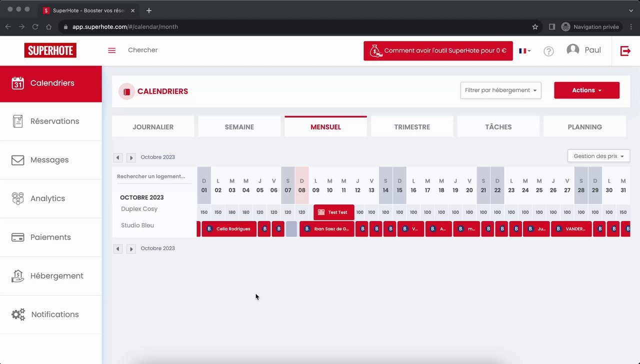This screenshot has width=640, height=364.
Task: Click the D 08 highlighted day header
Action: click(302, 185)
